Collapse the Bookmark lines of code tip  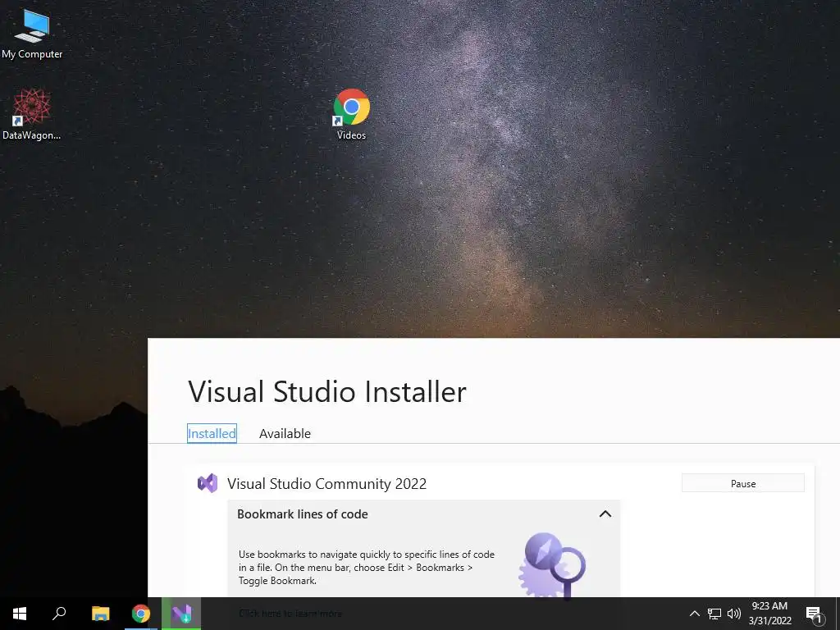(605, 514)
